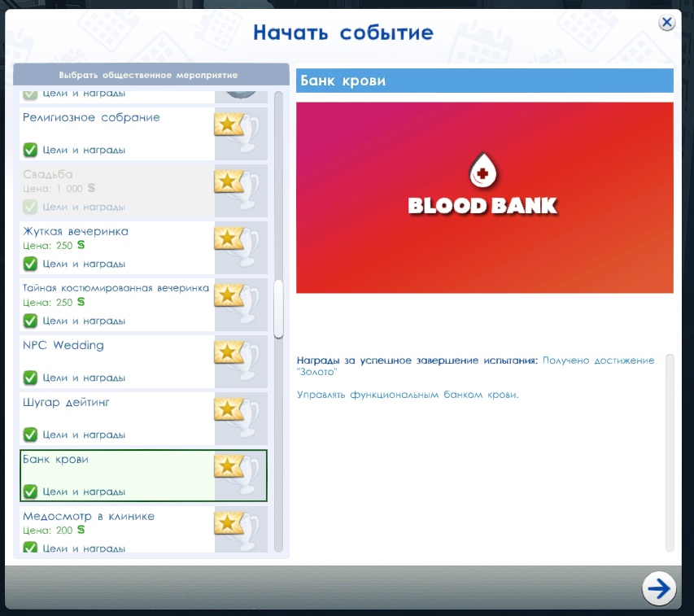Toggle goals checkbox for Тайная костюмированная вечеринка
The image size is (694, 616).
coord(30,321)
